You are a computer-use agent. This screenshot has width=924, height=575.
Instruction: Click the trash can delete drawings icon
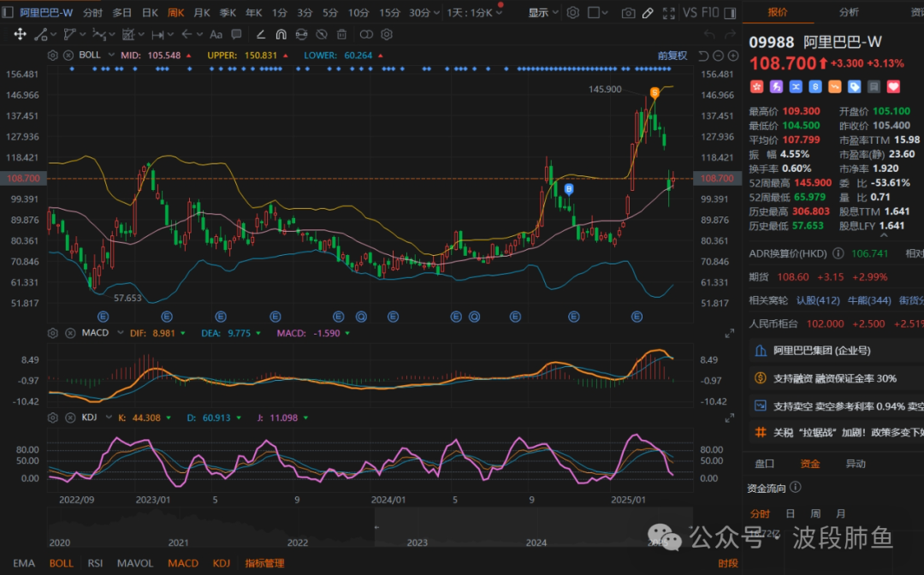tap(341, 35)
